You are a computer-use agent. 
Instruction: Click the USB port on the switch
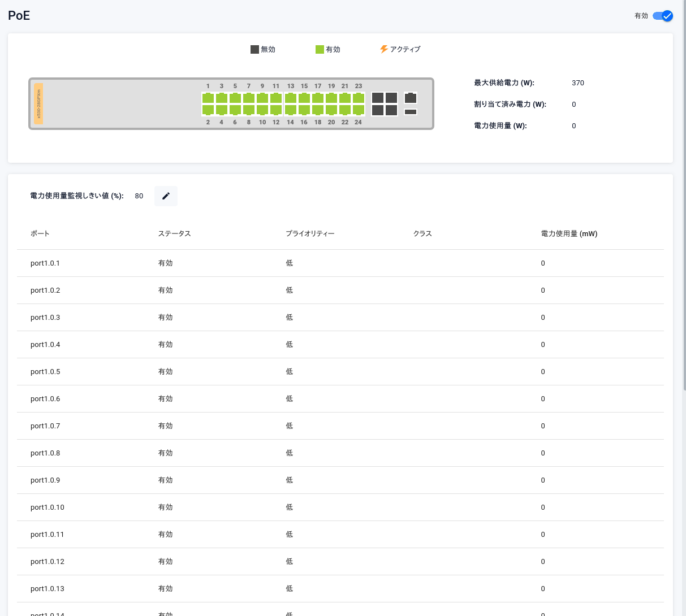(411, 112)
